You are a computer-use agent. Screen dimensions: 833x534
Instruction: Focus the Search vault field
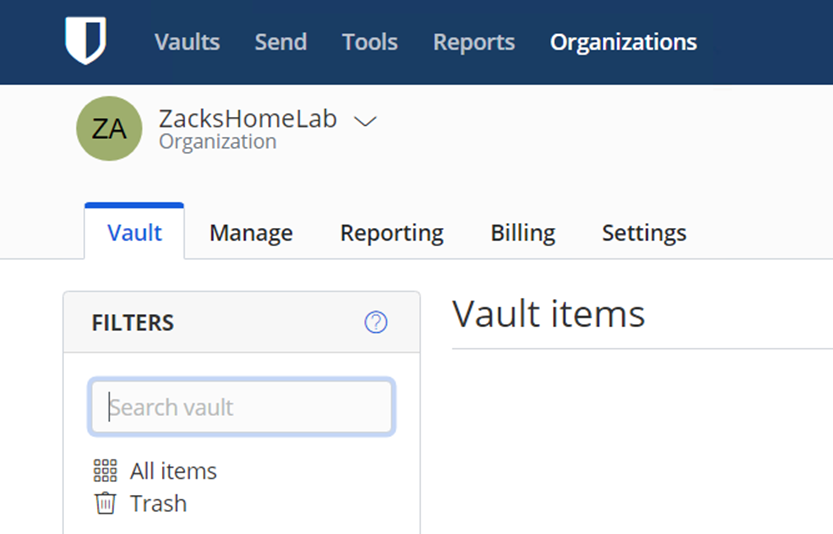242,407
